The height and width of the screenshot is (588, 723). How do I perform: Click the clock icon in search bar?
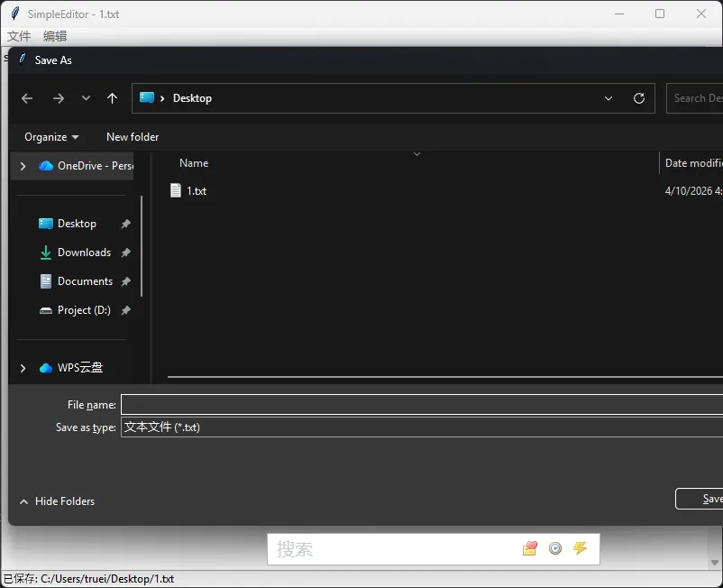(555, 548)
